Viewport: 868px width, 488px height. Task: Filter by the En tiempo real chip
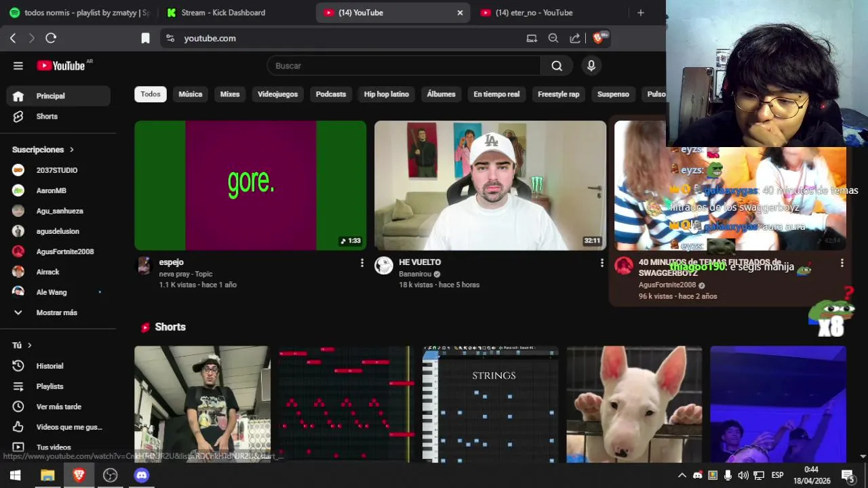pos(496,94)
